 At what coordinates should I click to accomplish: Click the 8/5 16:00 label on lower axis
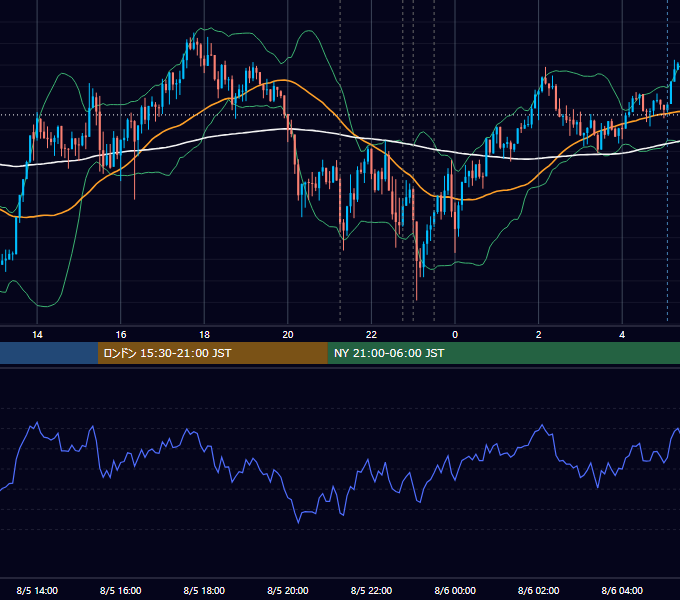click(x=121, y=590)
